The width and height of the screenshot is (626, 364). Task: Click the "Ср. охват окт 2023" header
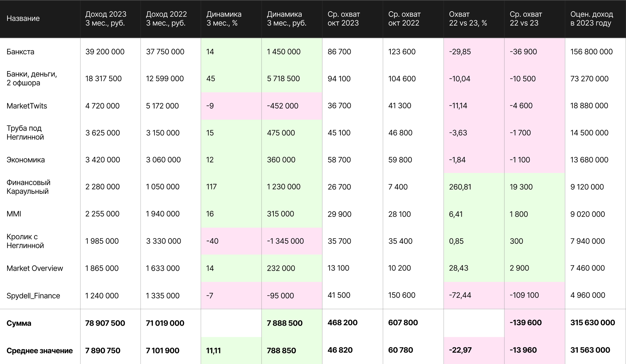click(344, 18)
